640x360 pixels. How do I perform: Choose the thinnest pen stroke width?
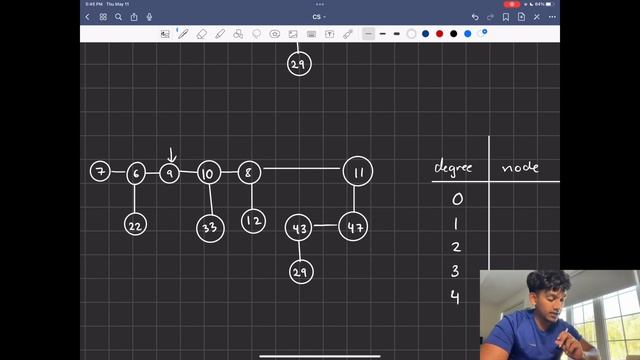point(369,34)
